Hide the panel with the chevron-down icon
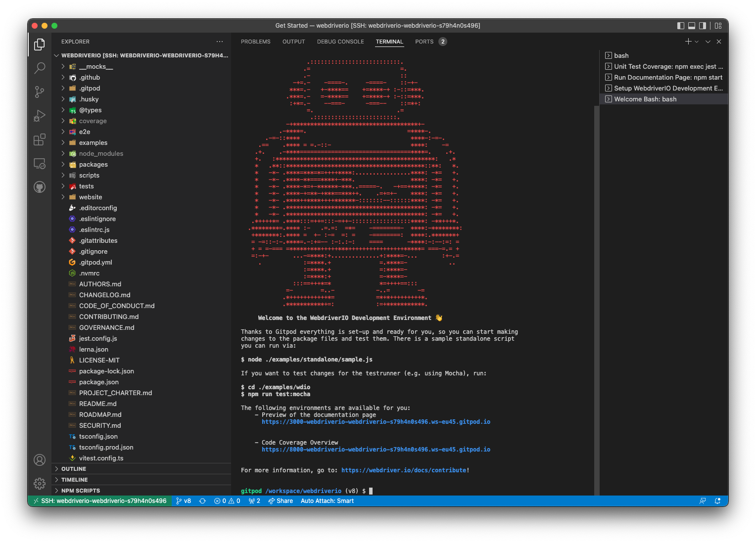This screenshot has width=756, height=543. point(708,42)
